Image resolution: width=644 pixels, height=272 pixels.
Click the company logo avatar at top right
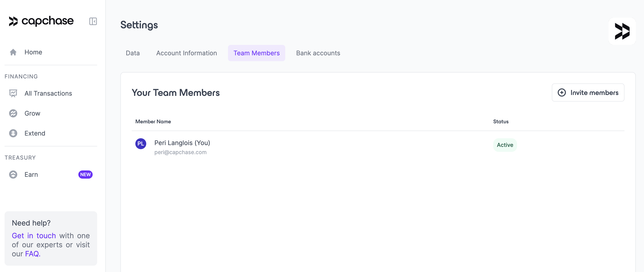click(622, 31)
